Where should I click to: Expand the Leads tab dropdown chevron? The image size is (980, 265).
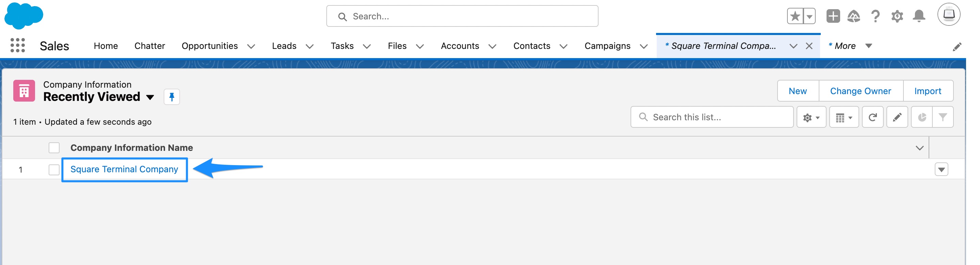310,46
